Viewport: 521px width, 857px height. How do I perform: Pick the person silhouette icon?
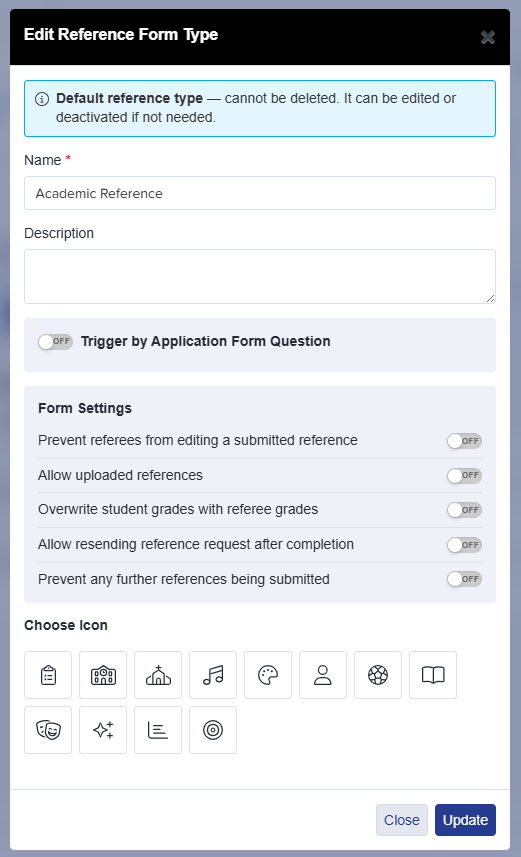pos(323,675)
